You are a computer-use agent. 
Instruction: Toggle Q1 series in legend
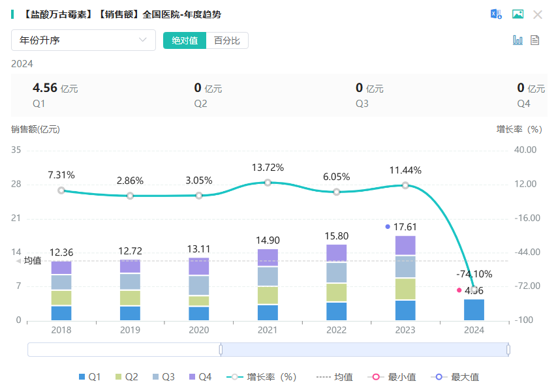tap(89, 377)
